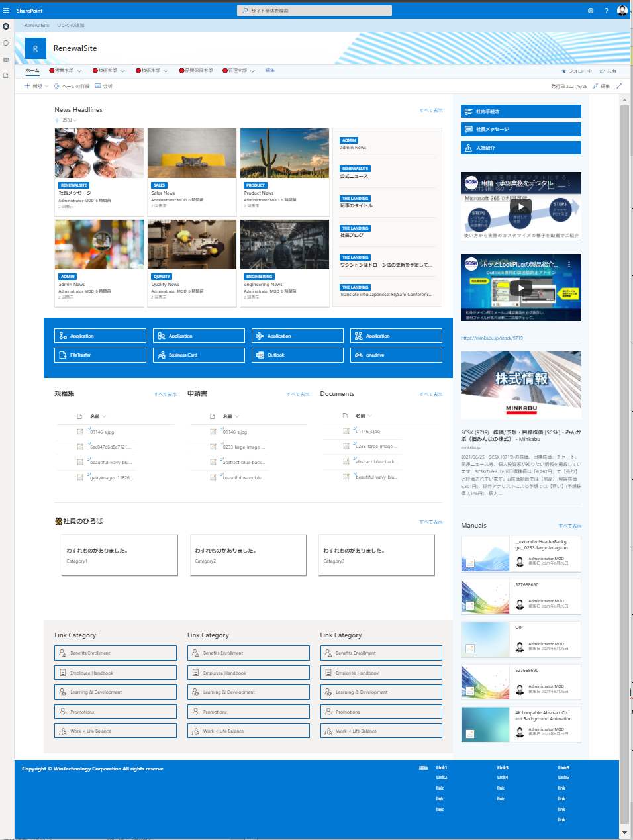The image size is (633, 840).
Task: Open the minkabu.jp stock link
Action: (492, 338)
